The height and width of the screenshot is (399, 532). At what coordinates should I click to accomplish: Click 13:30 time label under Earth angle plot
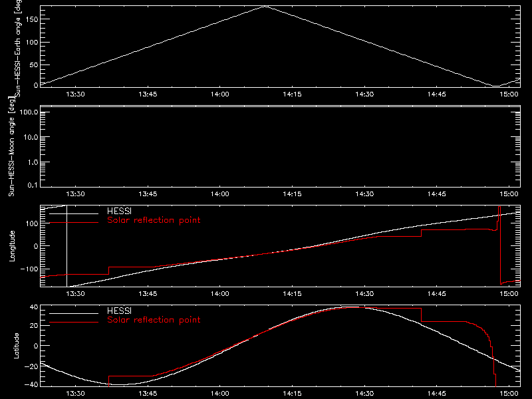pos(75,94)
